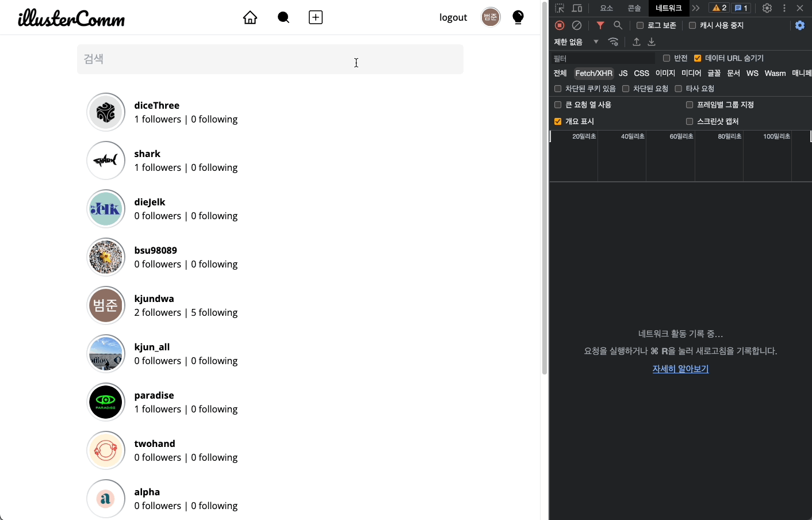This screenshot has width=812, height=520.
Task: Open illusterComm home icon
Action: point(250,17)
